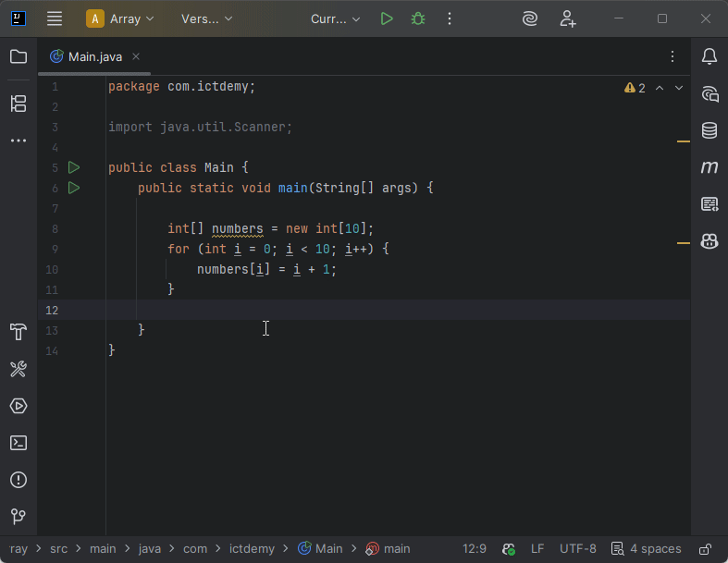728x563 pixels.
Task: Open the Project tool window folder icon
Action: 19,56
